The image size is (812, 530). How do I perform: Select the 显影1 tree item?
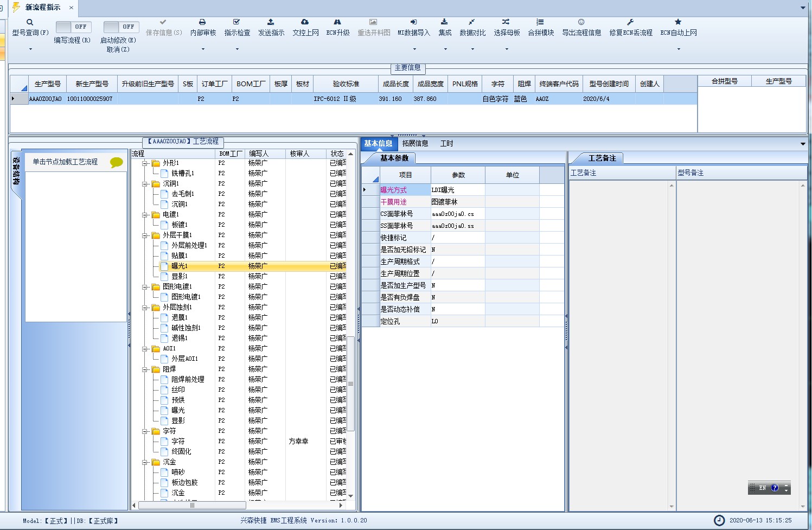pyautogui.click(x=180, y=277)
